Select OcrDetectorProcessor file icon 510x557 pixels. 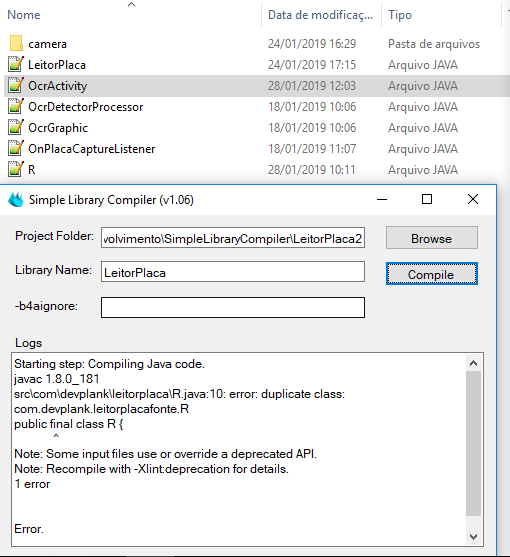pos(16,106)
